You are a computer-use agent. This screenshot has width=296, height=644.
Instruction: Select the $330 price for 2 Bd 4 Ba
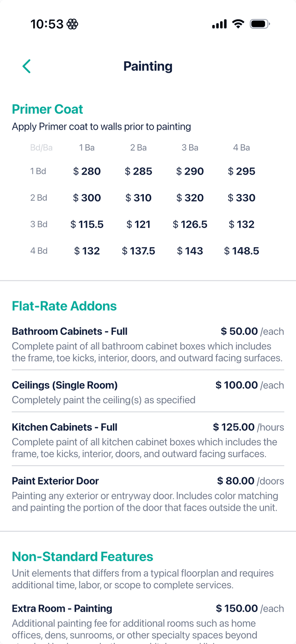pyautogui.click(x=241, y=198)
